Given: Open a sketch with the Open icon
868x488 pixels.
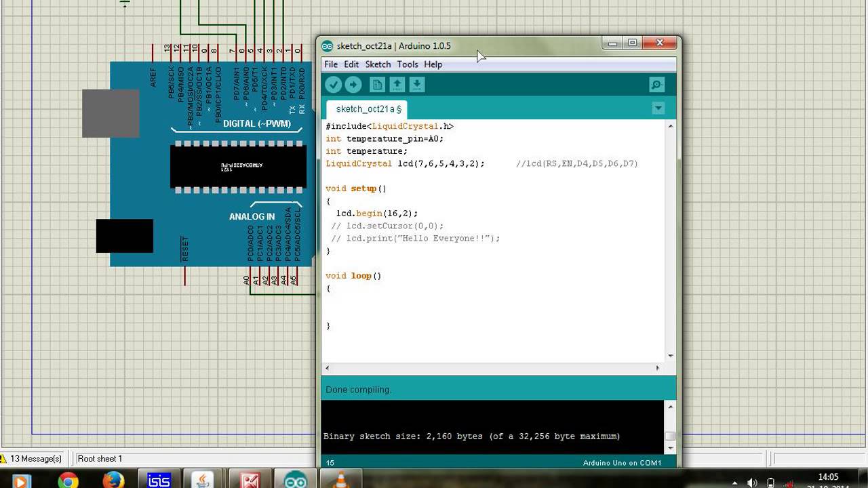Looking at the screenshot, I should coord(397,85).
